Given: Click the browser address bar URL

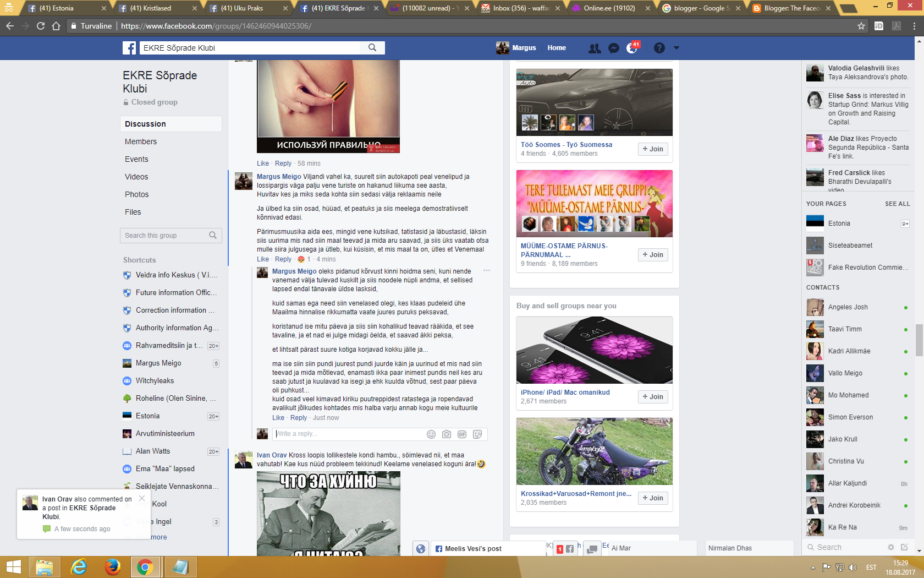Looking at the screenshot, I should [x=216, y=26].
